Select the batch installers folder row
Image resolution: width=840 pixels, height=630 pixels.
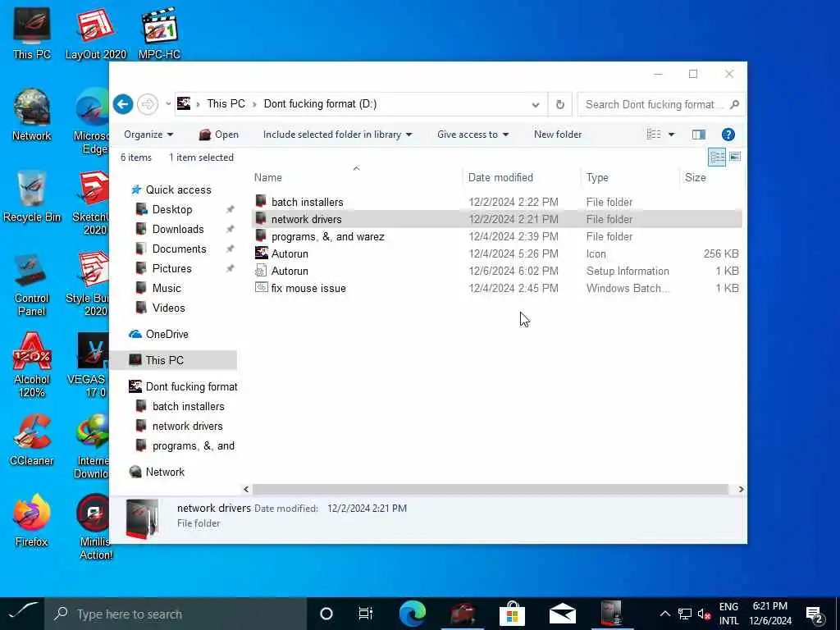(x=496, y=202)
